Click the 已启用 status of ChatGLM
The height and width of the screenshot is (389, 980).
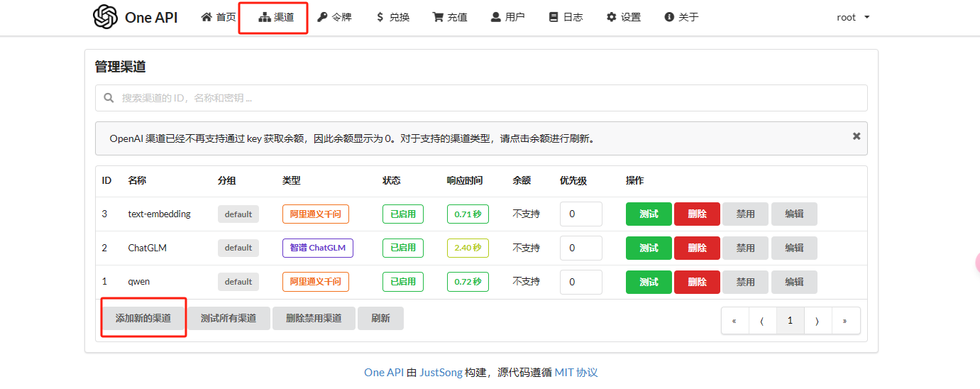tap(403, 248)
